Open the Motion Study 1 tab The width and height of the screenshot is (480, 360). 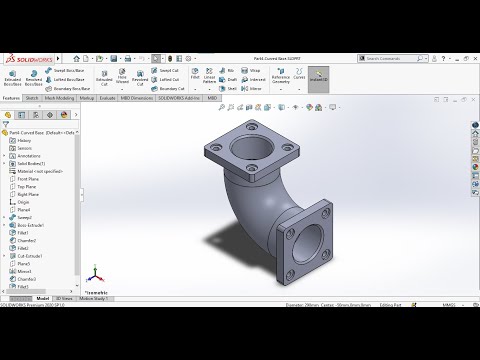[x=94, y=298]
